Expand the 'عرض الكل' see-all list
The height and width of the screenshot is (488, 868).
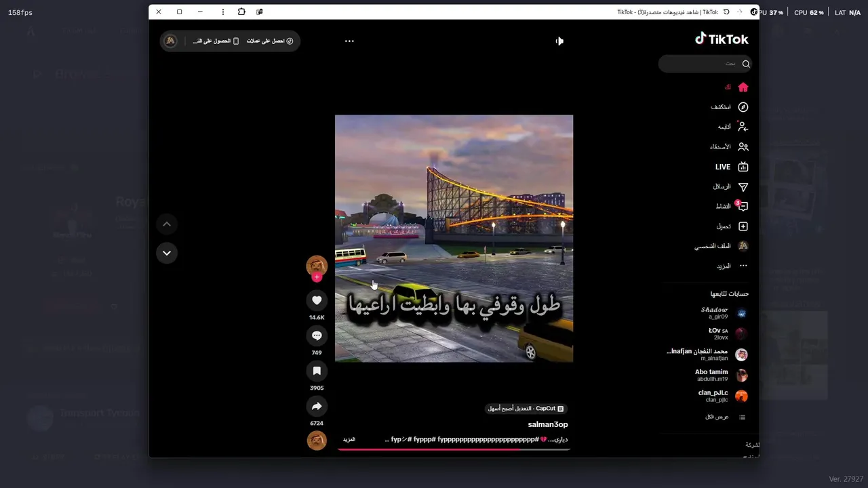pos(725,417)
